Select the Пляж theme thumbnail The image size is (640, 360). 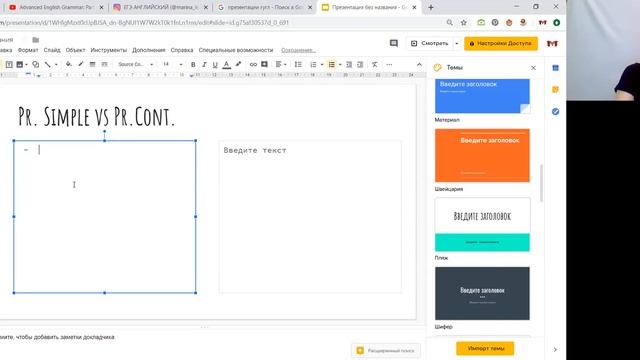tap(482, 224)
